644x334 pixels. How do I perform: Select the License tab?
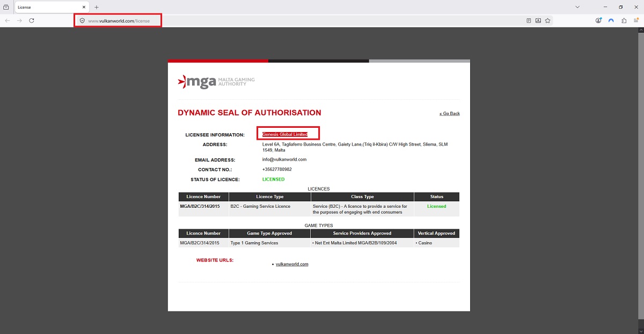coord(51,7)
